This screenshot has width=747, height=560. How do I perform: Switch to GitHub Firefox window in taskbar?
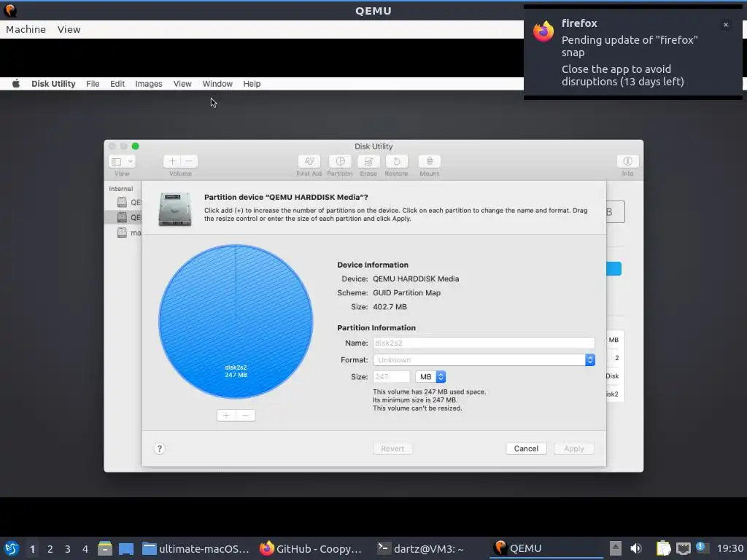[x=311, y=548]
